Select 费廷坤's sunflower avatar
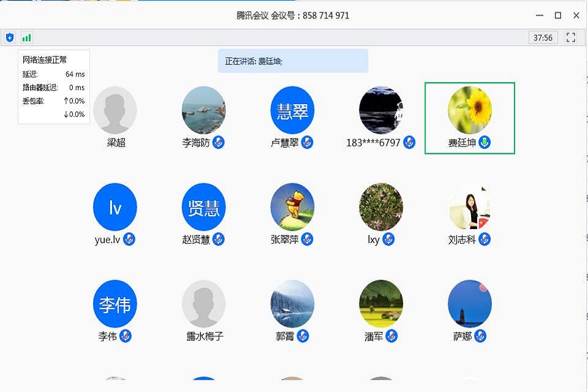This screenshot has height=392, width=588. point(470,110)
